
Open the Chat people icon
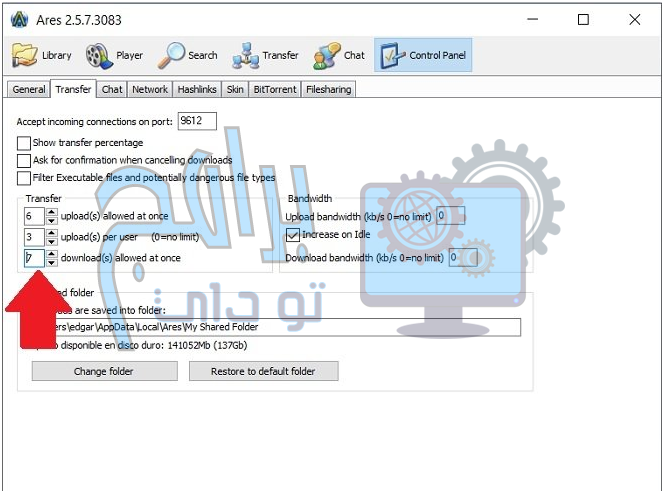click(x=327, y=56)
